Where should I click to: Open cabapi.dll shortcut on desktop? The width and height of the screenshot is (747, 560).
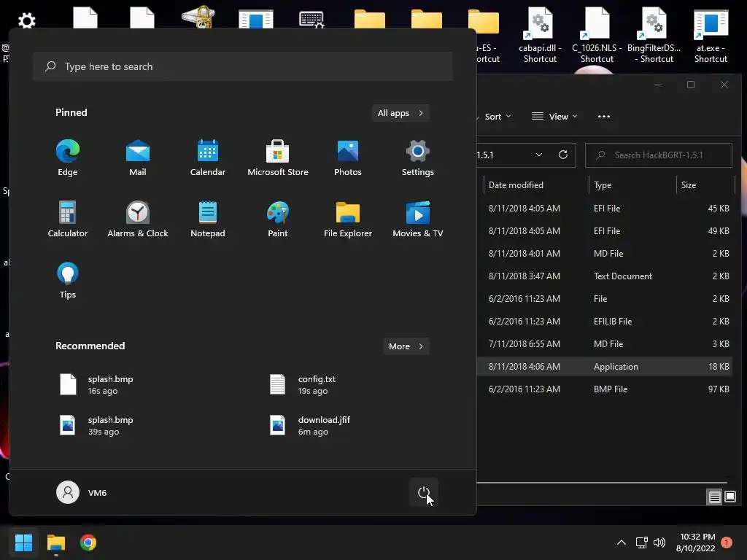[540, 36]
